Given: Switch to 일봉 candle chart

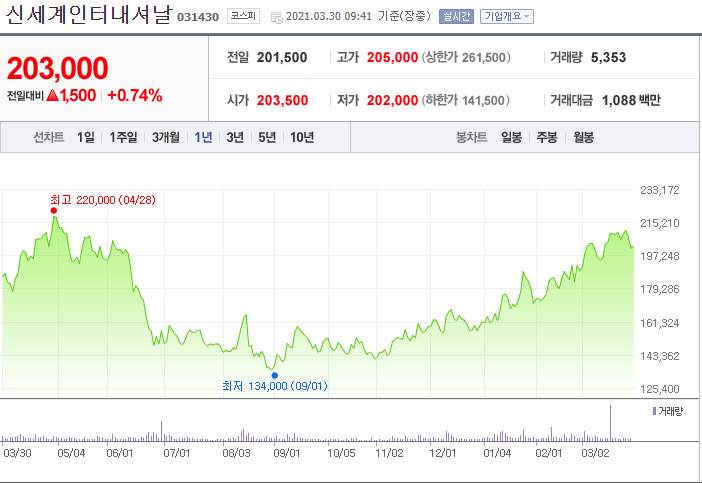Looking at the screenshot, I should coord(511,137).
